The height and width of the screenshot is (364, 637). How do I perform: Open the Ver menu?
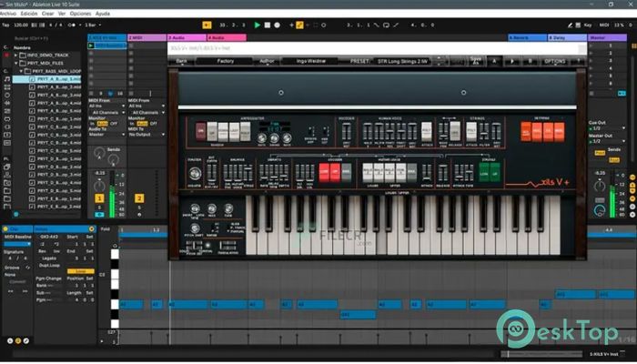coord(62,14)
